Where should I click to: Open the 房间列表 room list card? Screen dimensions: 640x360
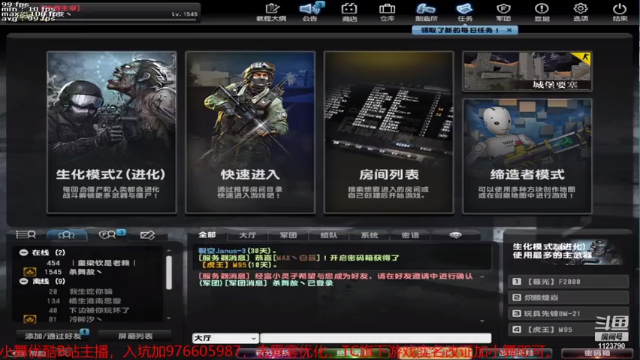click(x=389, y=132)
